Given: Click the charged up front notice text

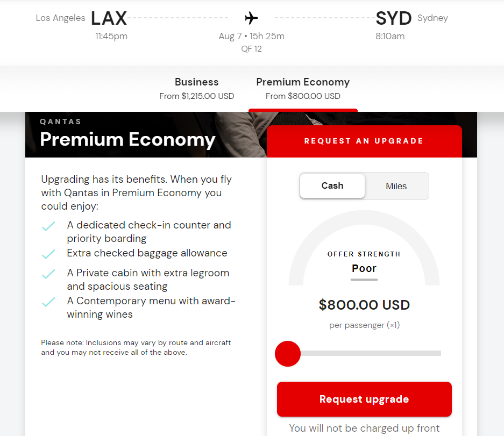Looking at the screenshot, I should (364, 428).
